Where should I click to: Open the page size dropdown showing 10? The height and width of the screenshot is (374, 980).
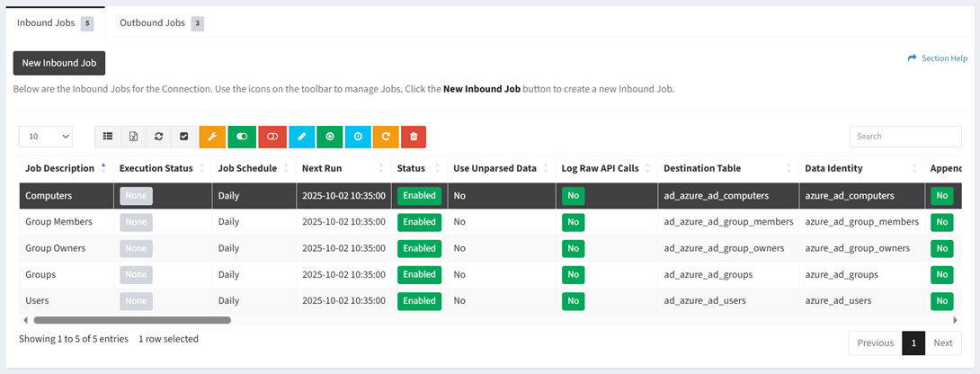click(46, 137)
